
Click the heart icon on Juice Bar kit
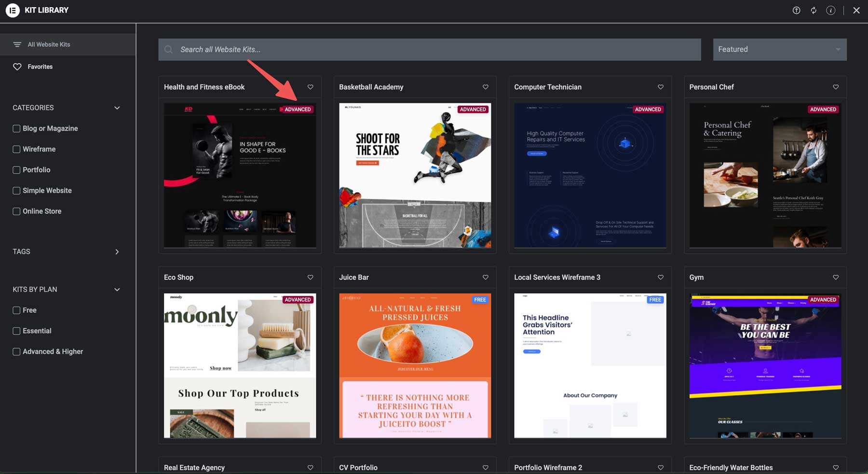pyautogui.click(x=485, y=277)
